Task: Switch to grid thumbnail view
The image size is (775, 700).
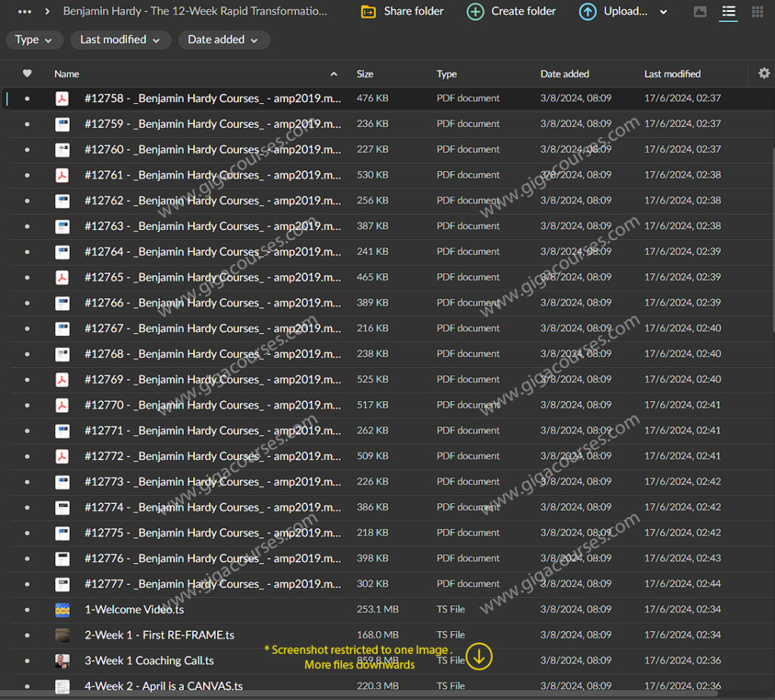Action: point(757,11)
